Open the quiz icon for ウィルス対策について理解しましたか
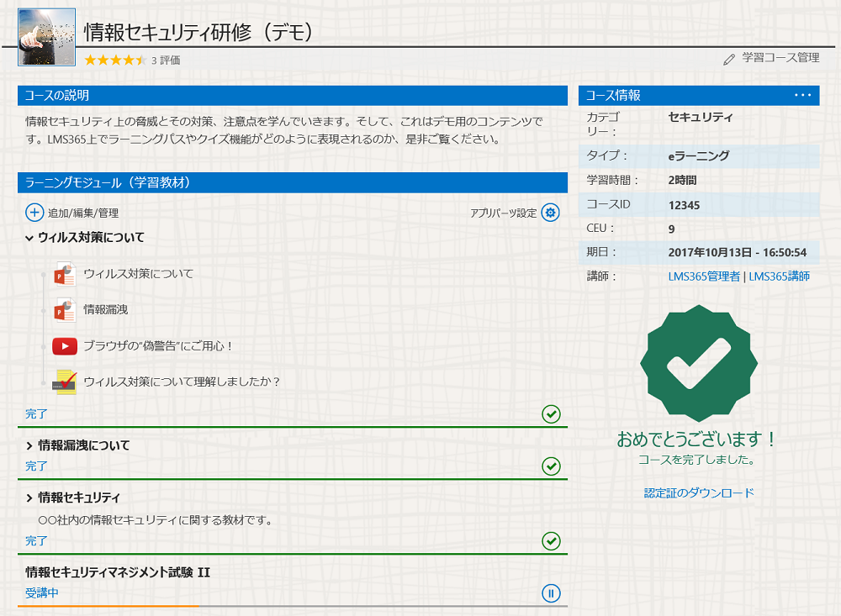The width and height of the screenshot is (841, 616). 65,382
